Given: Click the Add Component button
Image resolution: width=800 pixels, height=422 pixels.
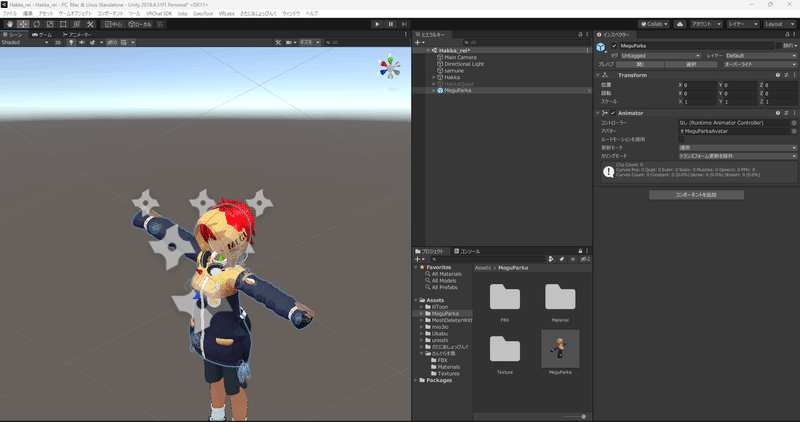Looking at the screenshot, I should (696, 195).
